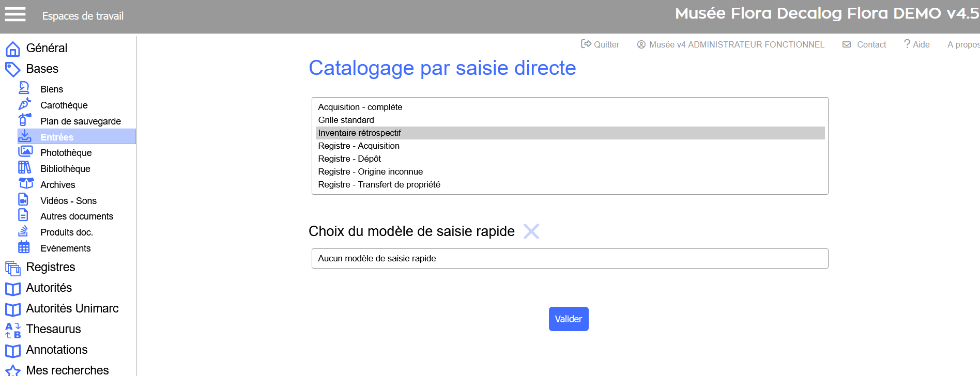The height and width of the screenshot is (376, 980).
Task: Open the Contact link
Action: (864, 44)
